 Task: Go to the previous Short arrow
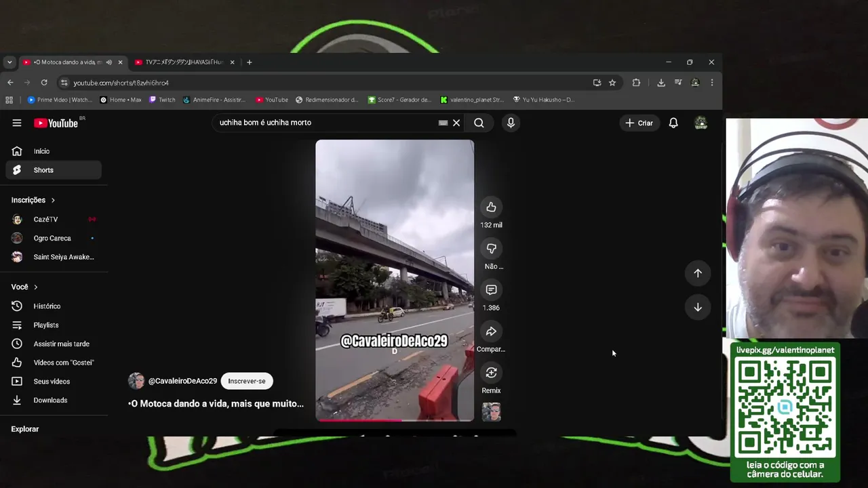pos(698,273)
